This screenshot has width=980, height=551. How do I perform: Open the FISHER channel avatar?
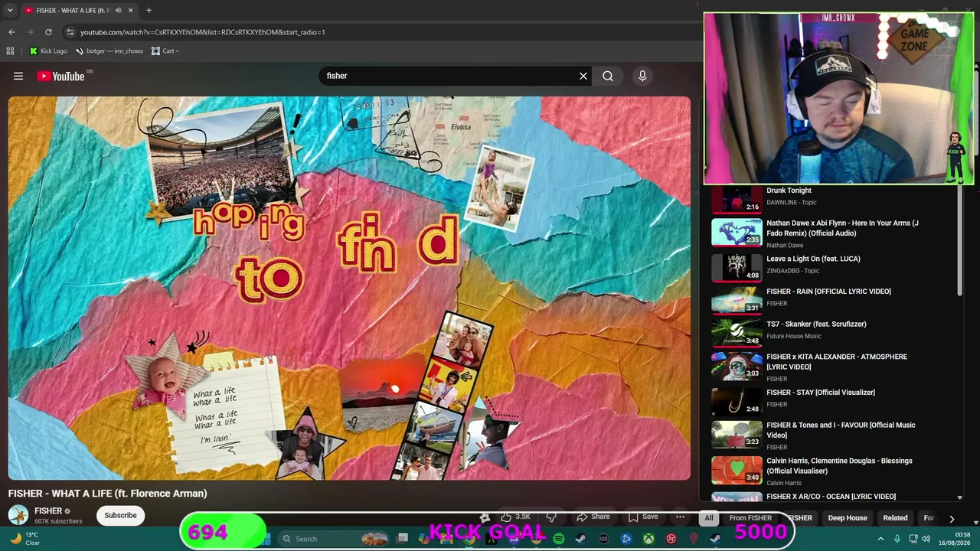point(18,515)
